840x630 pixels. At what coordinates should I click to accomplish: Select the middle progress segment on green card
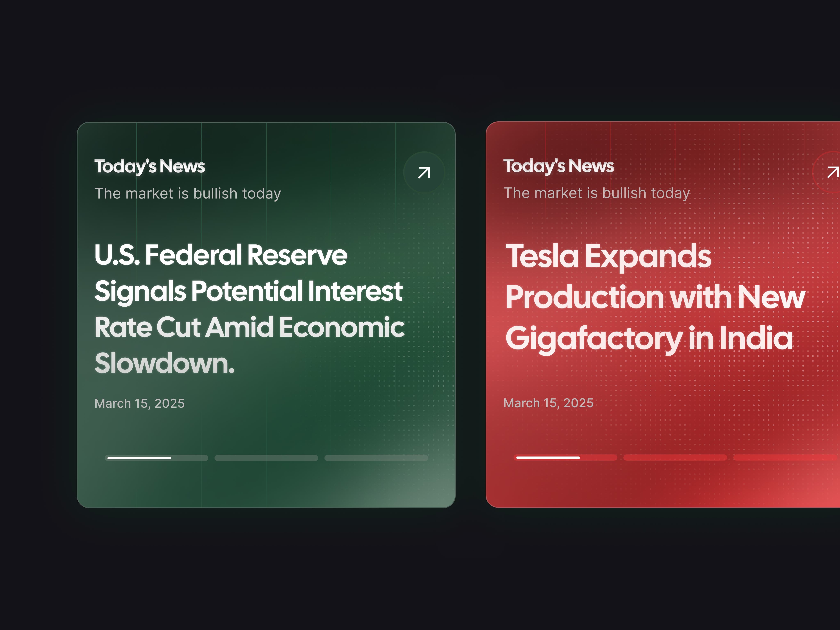266,458
